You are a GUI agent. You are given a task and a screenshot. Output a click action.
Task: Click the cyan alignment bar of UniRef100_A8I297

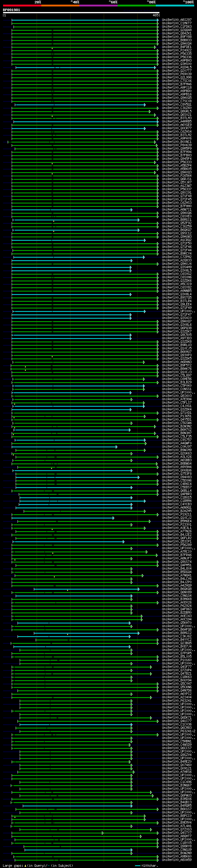coord(85,20)
